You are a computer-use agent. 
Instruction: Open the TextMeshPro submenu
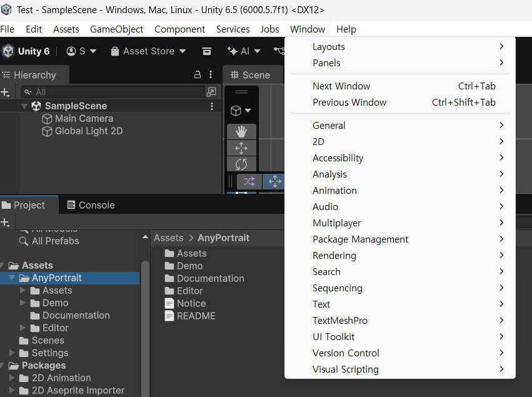[x=400, y=321]
